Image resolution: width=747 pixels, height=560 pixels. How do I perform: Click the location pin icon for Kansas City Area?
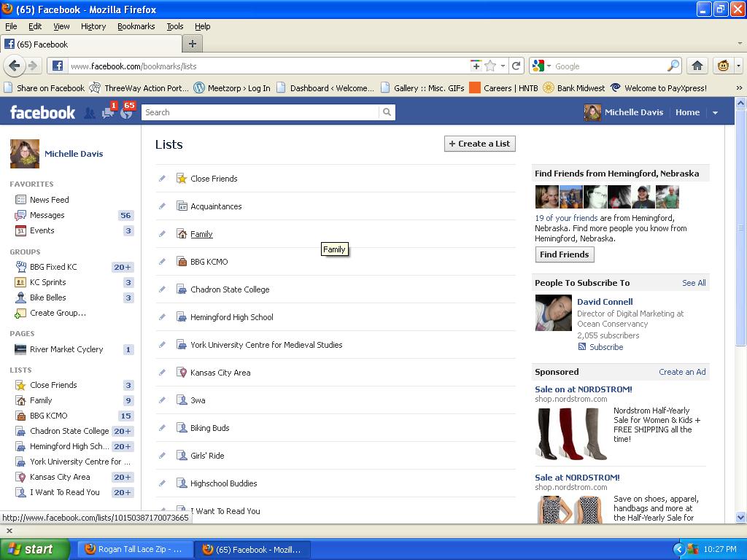pos(182,373)
